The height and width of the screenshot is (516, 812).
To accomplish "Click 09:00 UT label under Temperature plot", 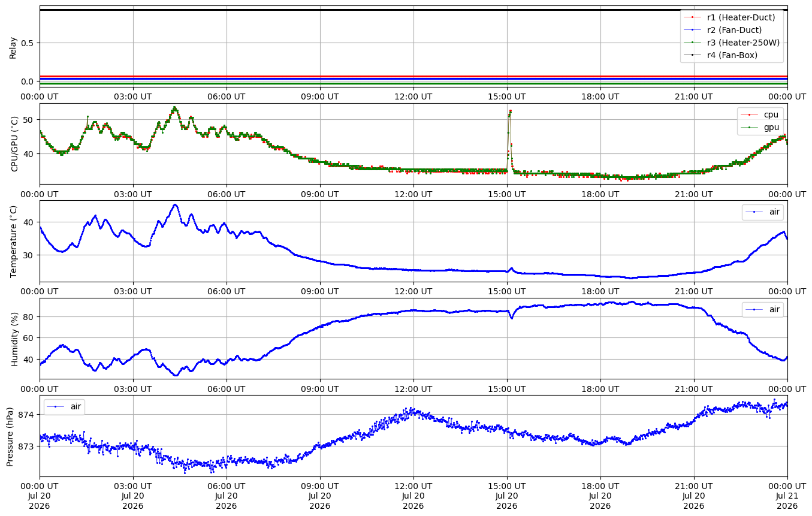I will coord(320,292).
